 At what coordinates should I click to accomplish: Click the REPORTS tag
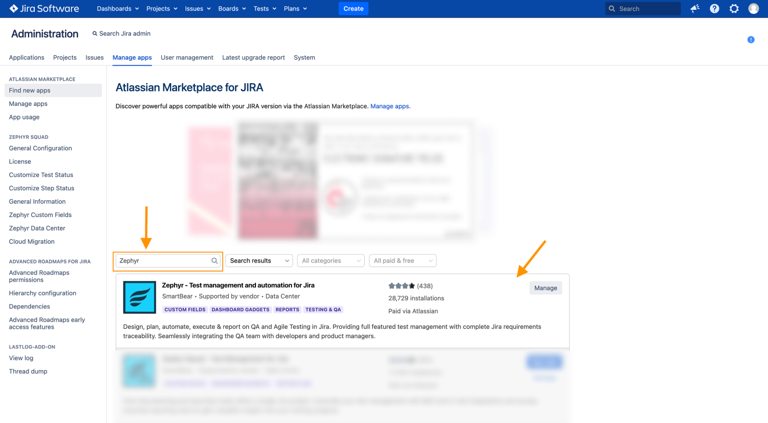287,309
